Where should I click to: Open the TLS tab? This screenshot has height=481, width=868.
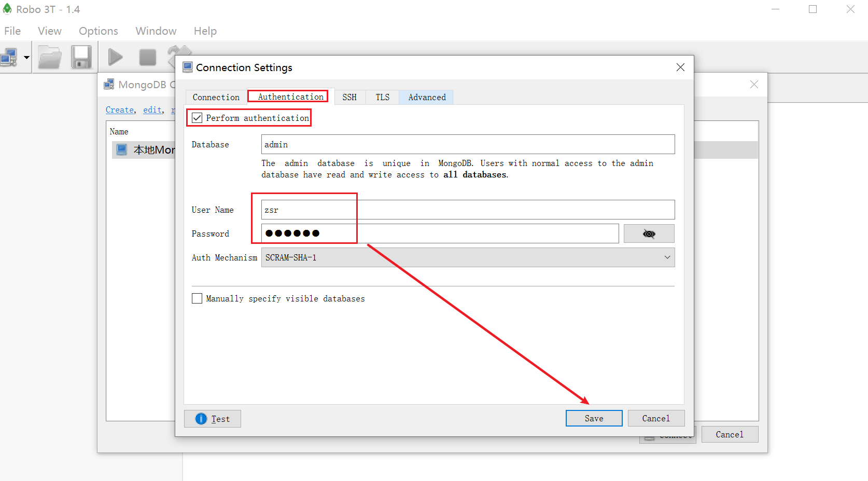(382, 97)
